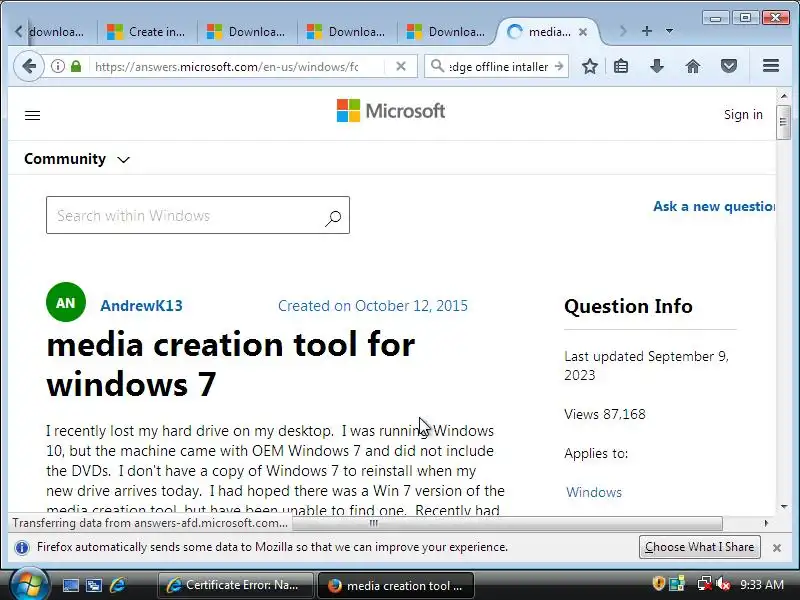Click the vertical scrollbar up arrow

(784, 95)
